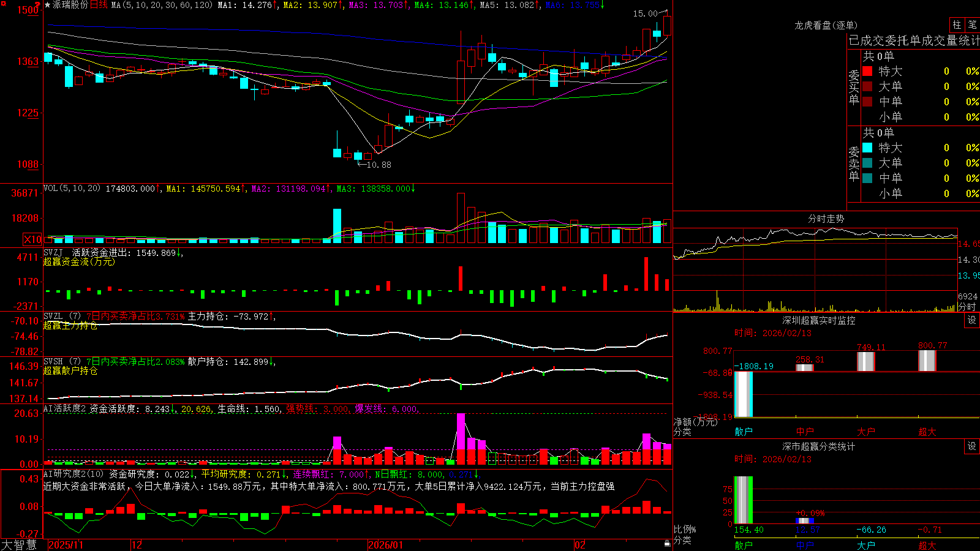
Task: Click the red 特大 buy-order color swatch
Action: 867,71
